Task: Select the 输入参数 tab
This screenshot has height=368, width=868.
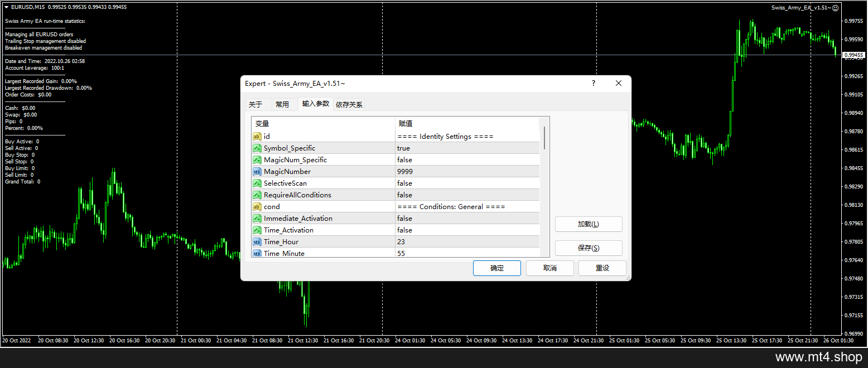Action: tap(316, 104)
